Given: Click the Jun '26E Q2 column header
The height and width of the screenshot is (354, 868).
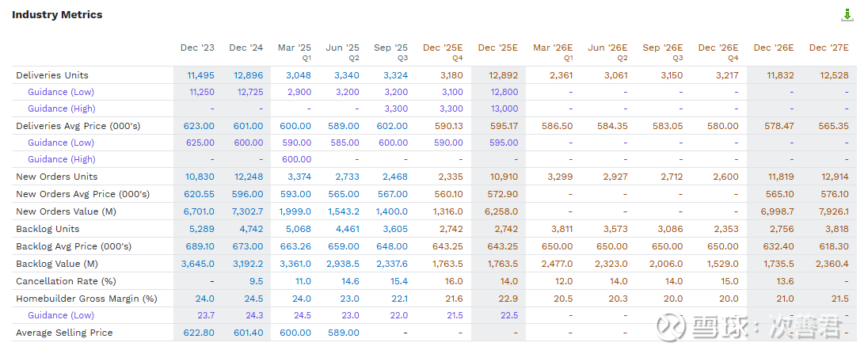Looking at the screenshot, I should [607, 51].
